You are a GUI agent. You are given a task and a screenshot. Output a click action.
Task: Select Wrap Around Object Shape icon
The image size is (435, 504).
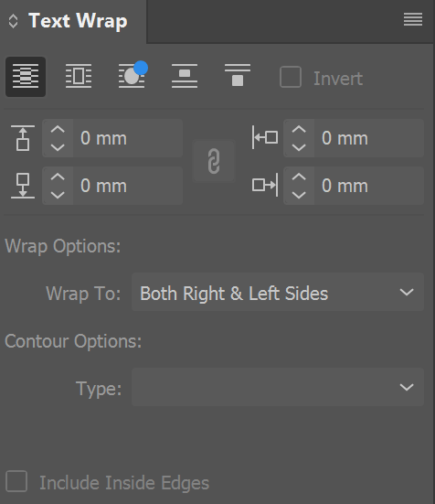coord(132,76)
